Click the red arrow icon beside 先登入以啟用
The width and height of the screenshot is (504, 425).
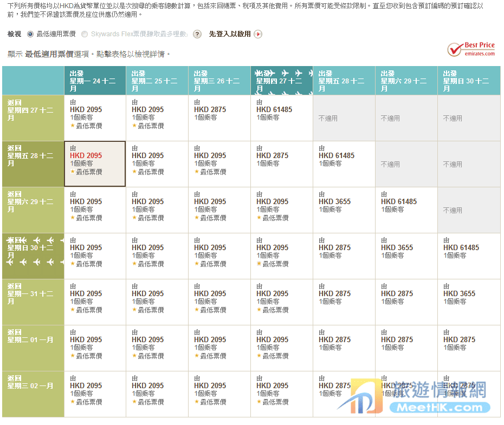click(258, 34)
